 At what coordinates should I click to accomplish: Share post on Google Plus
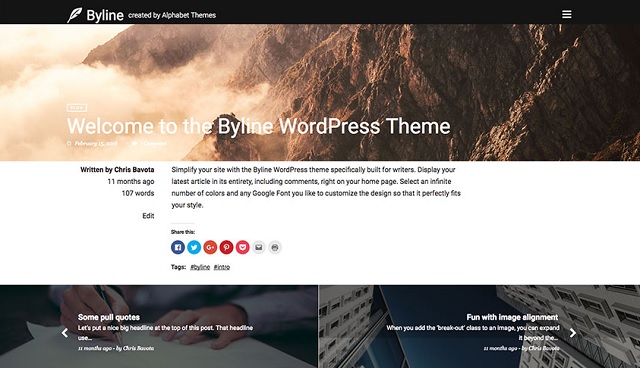click(210, 247)
